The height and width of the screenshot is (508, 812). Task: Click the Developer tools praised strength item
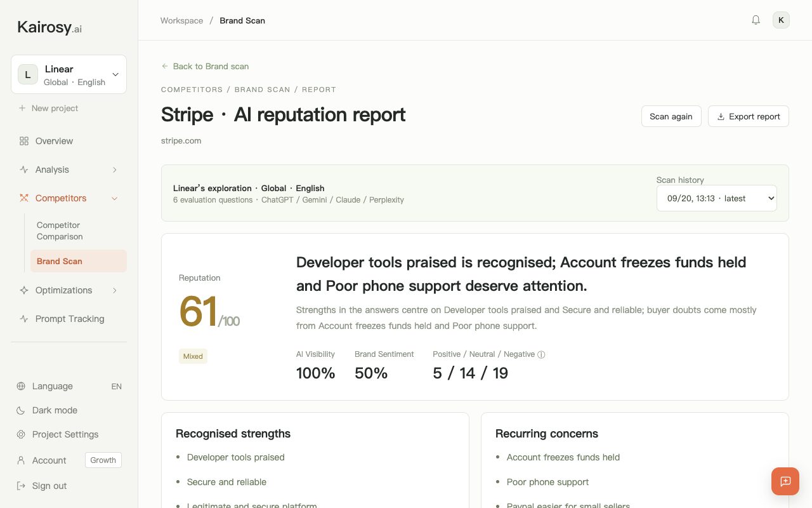click(236, 457)
